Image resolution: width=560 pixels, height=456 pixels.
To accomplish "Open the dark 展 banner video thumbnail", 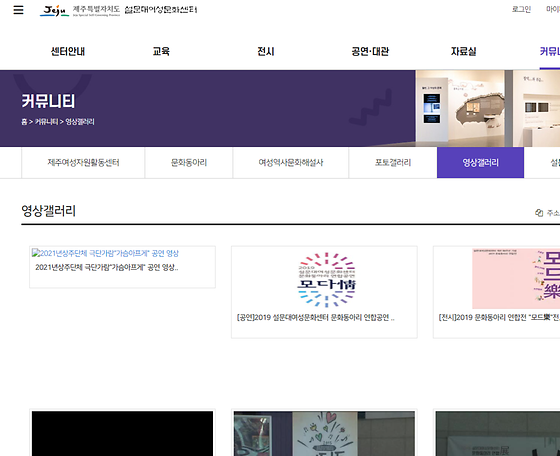I will pos(498,434).
